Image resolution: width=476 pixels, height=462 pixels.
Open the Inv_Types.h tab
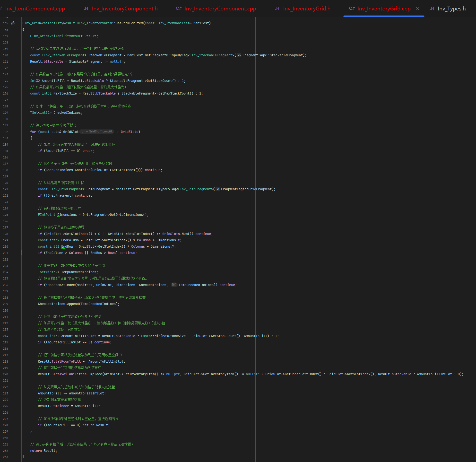coord(451,9)
